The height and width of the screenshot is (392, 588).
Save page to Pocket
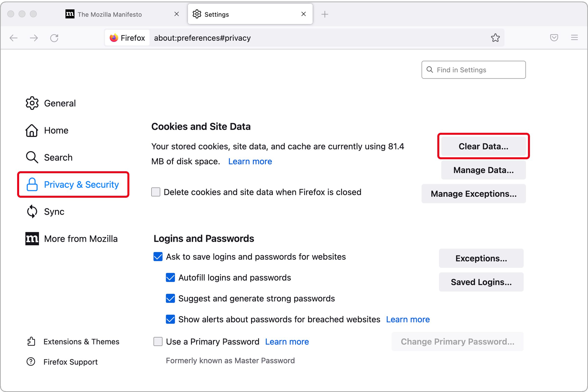click(554, 38)
